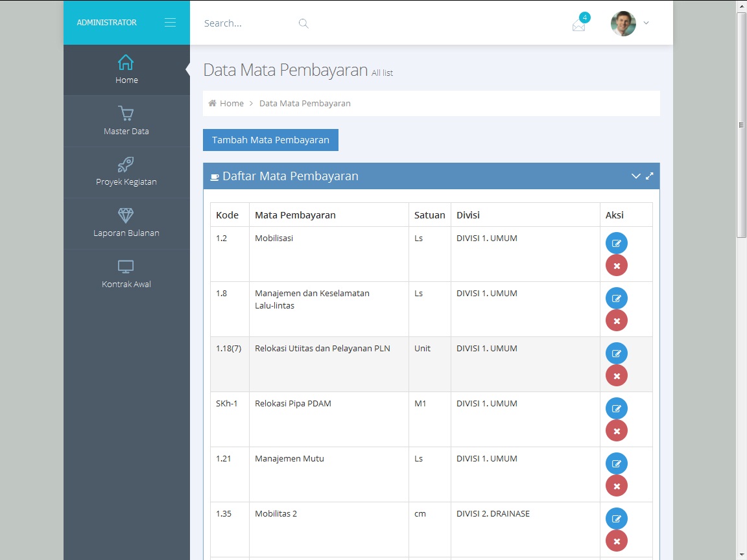Click the Mobilitas 2 name cell
This screenshot has width=747, height=560.
[x=329, y=530]
